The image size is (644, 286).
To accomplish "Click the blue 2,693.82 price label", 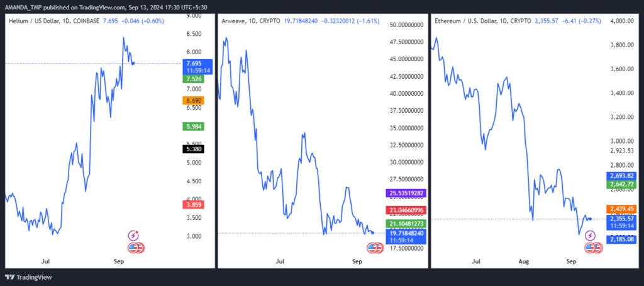I will click(x=621, y=176).
